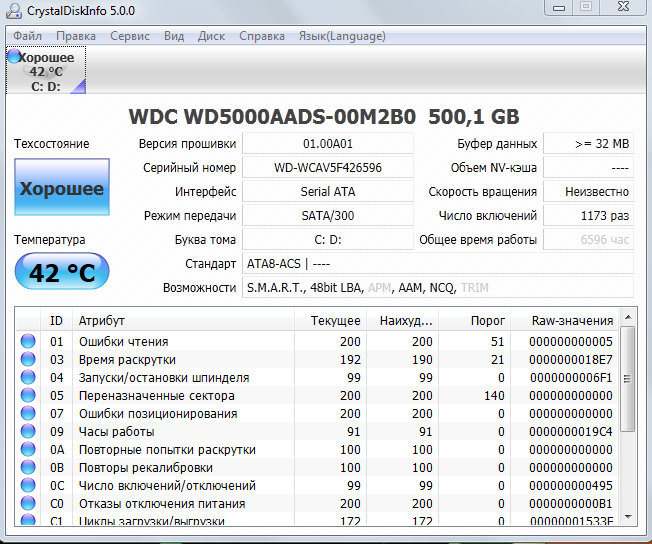Screen dimensions: 652x544
Task: Click status orb for Время раскрутки row
Action: pyautogui.click(x=28, y=359)
